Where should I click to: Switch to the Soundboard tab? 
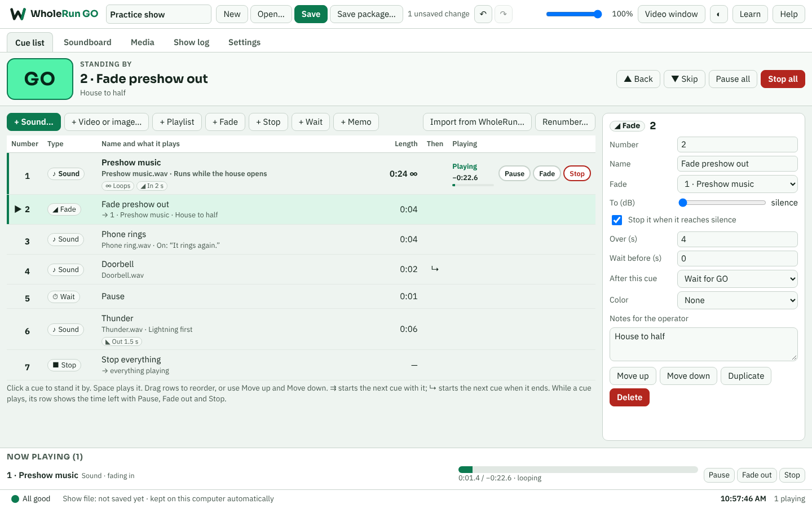point(87,42)
